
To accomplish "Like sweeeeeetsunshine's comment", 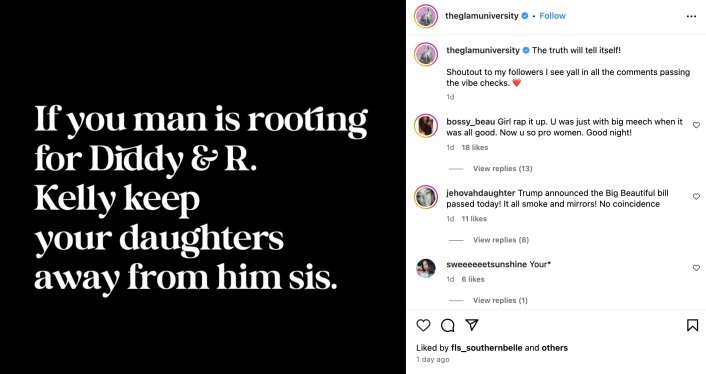I will coord(696,268).
